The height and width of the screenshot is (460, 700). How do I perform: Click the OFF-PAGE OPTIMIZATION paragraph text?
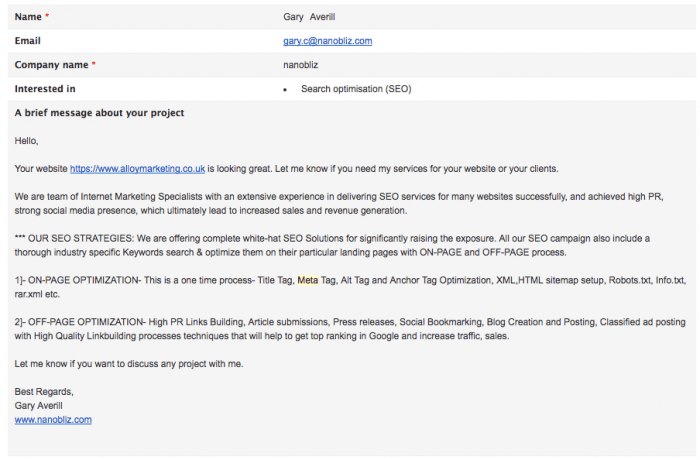[350, 329]
